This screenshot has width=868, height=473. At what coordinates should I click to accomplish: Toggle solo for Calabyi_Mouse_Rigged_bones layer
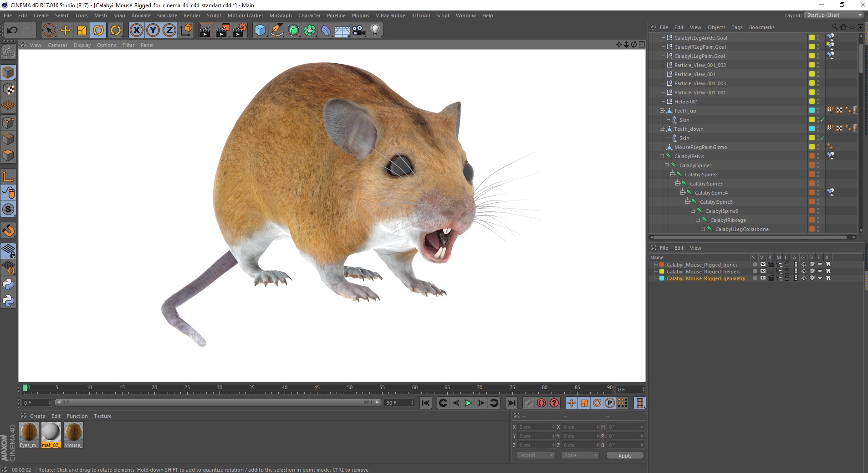click(x=755, y=264)
